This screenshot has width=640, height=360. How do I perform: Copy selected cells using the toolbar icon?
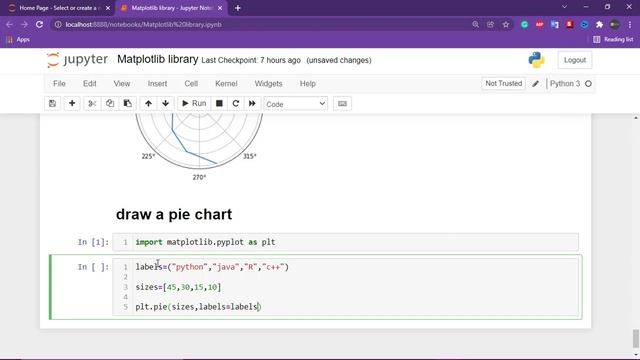click(110, 104)
